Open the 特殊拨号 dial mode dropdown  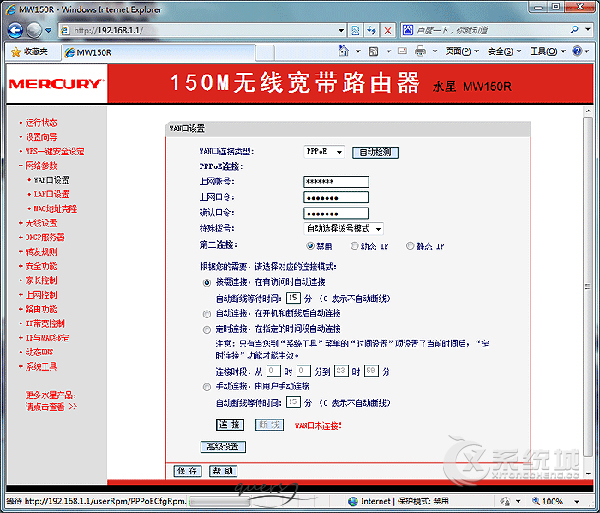point(343,228)
